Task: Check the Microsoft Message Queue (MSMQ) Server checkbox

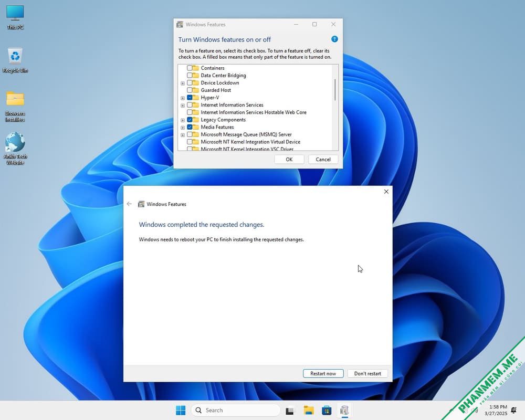Action: (x=190, y=134)
